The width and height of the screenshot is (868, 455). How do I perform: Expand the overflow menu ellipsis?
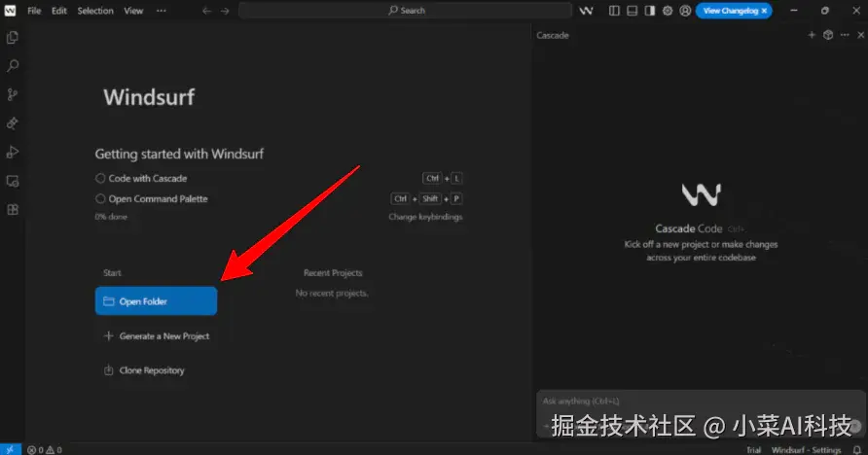click(162, 11)
